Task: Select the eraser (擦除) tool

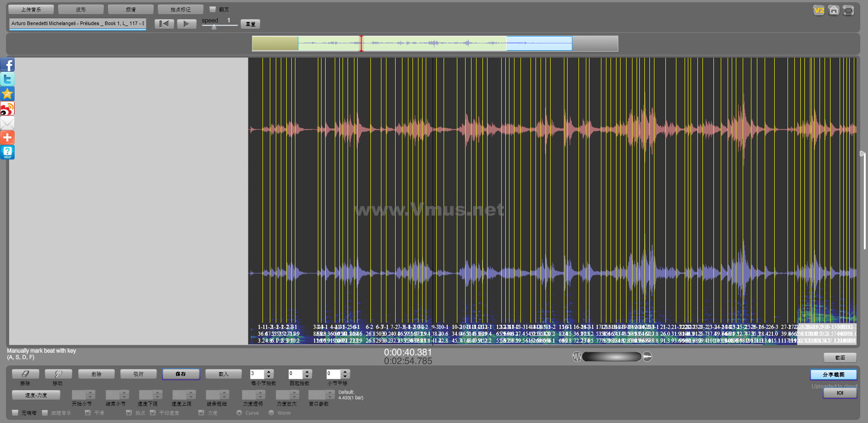Action: click(25, 374)
